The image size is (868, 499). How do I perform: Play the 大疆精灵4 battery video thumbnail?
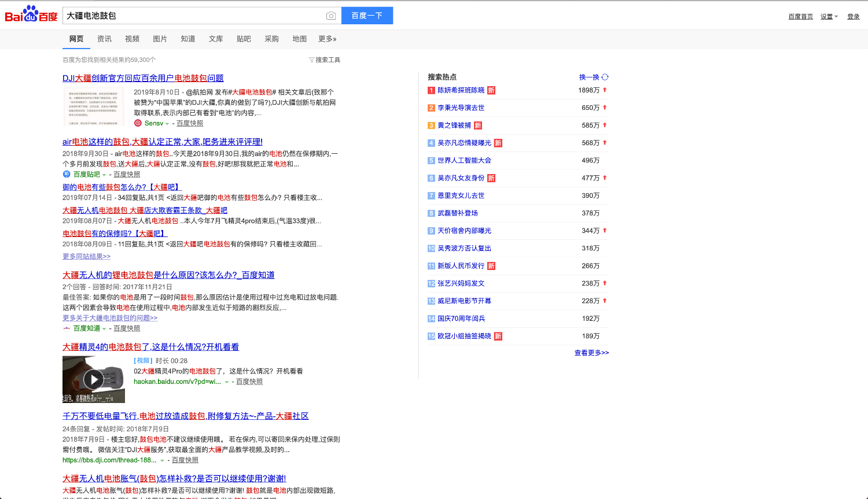[x=94, y=379]
